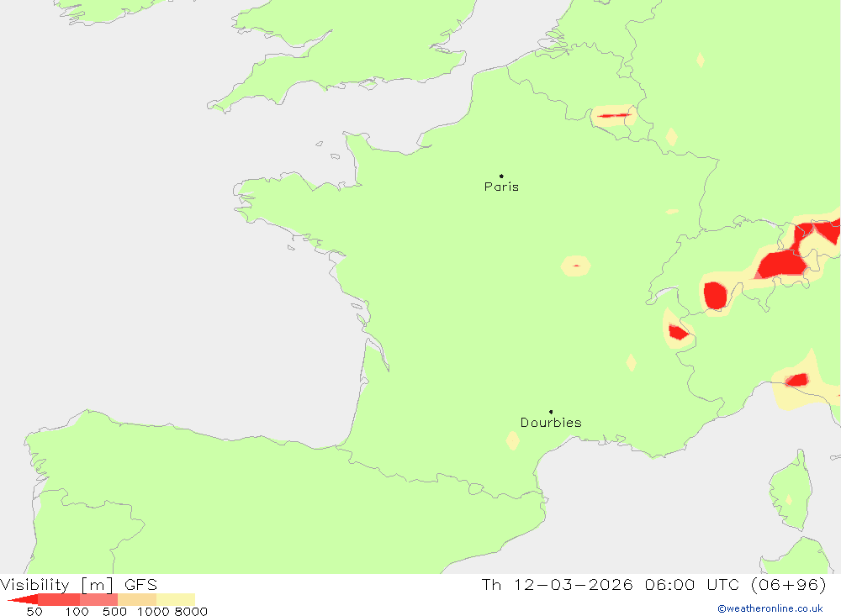Click the Dourbies location label
841x616 pixels.
point(551,423)
